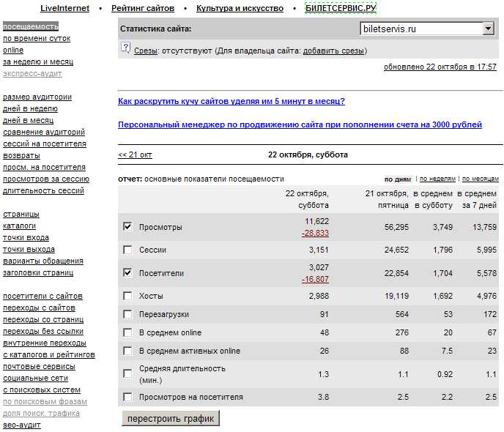
Task: Check the Хосты checkbox
Action: pyautogui.click(x=128, y=296)
